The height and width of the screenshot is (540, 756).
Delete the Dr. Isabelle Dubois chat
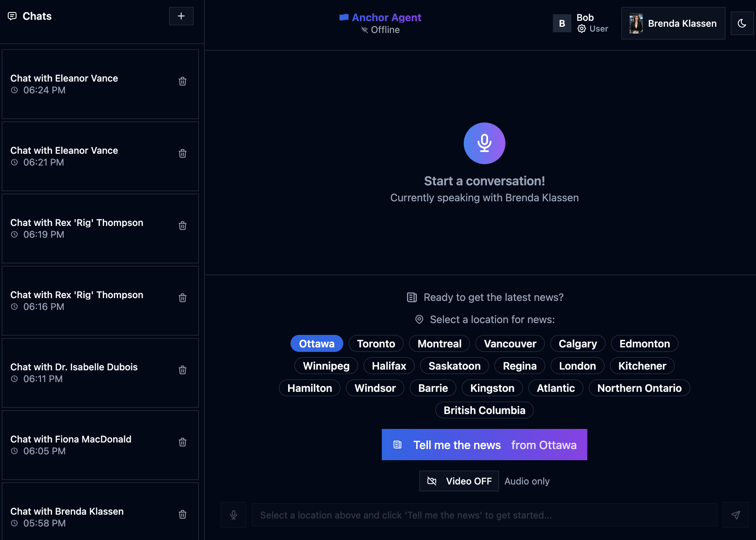182,370
